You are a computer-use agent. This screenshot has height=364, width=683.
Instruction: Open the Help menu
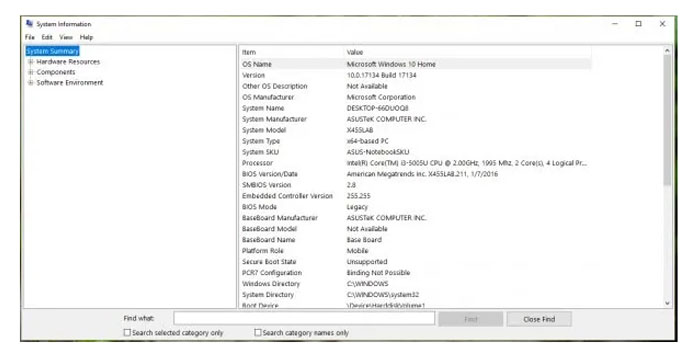(86, 37)
